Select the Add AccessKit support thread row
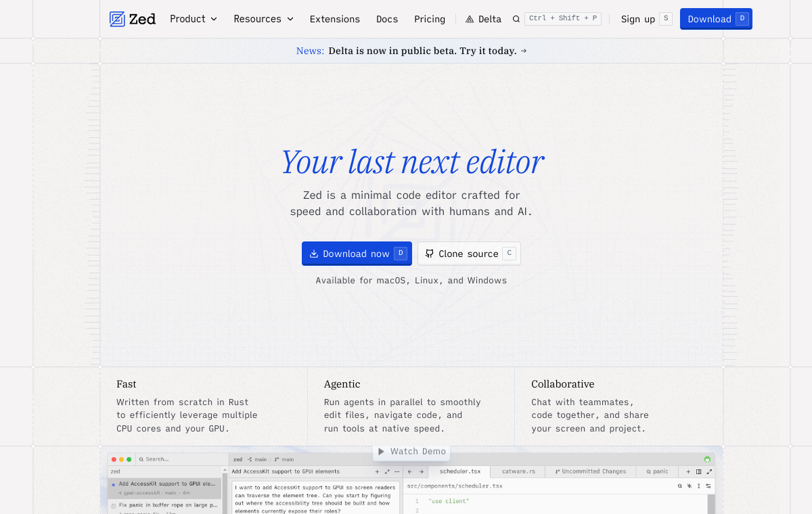Image resolution: width=812 pixels, height=514 pixels. tap(164, 488)
